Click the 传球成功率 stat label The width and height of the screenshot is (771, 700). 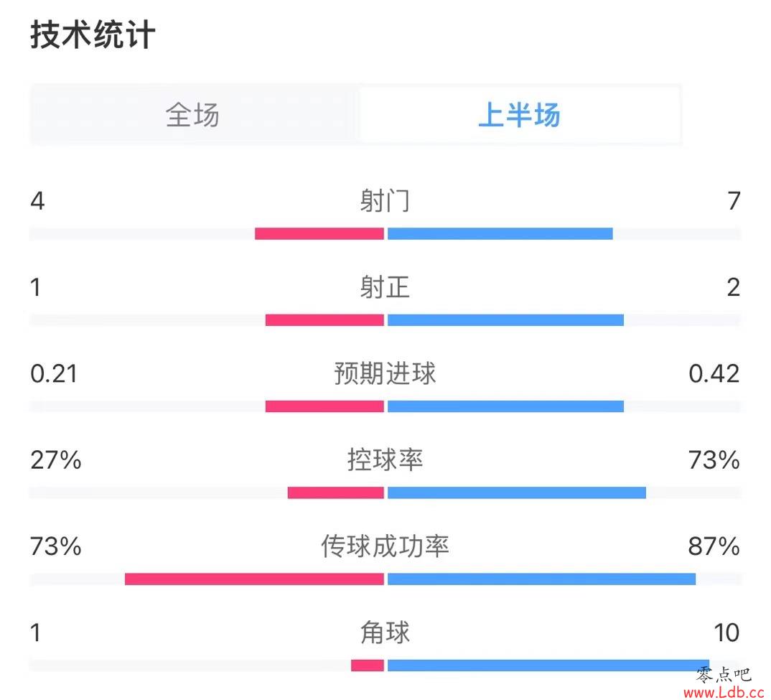coord(385,546)
